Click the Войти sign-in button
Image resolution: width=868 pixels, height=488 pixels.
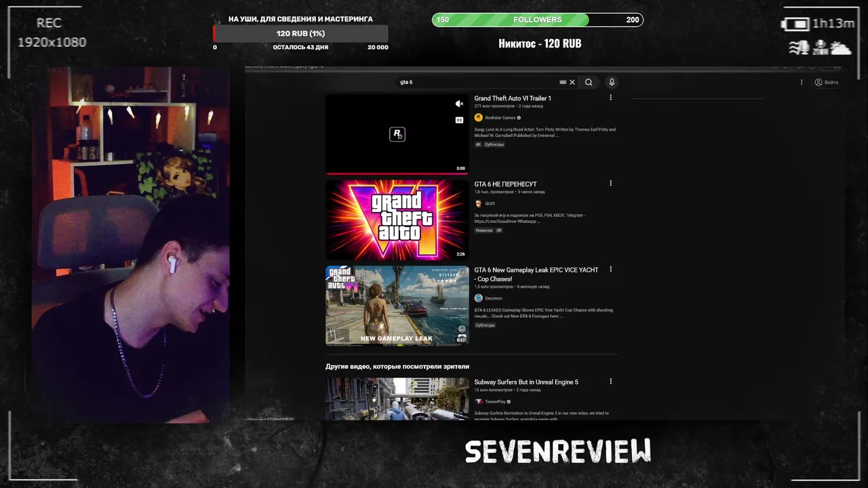click(827, 82)
